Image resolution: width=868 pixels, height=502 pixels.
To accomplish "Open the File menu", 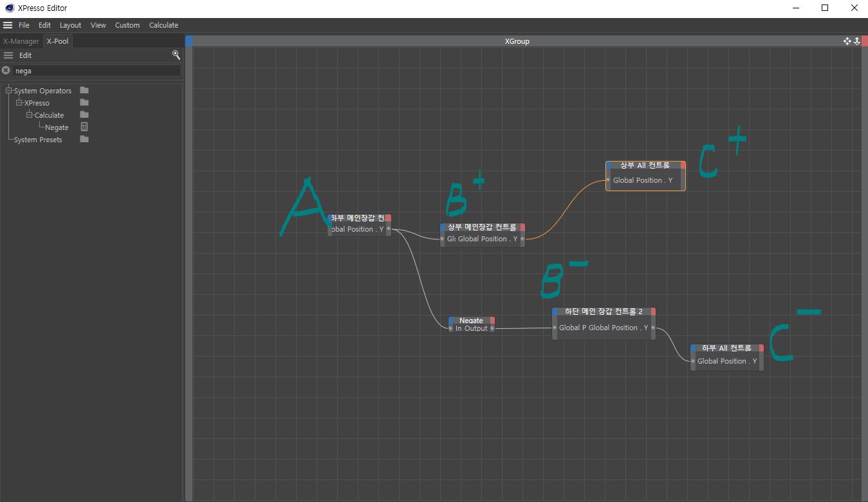I will [x=24, y=25].
